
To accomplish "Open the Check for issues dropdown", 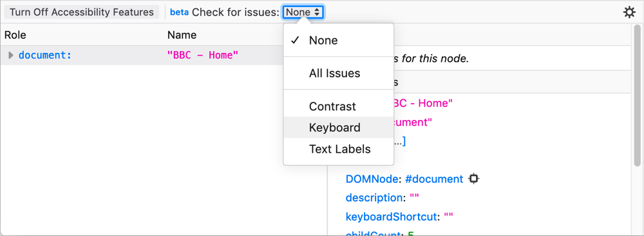I will pos(303,12).
